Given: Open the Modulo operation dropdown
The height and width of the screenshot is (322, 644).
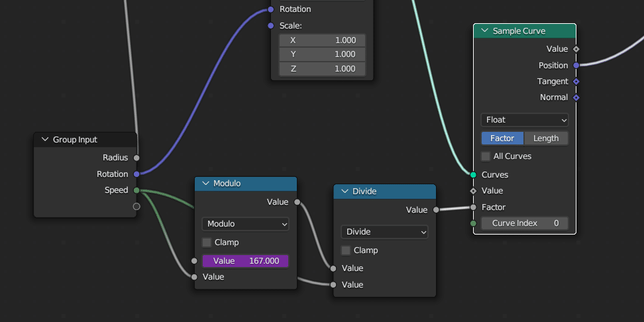Looking at the screenshot, I should 245,224.
